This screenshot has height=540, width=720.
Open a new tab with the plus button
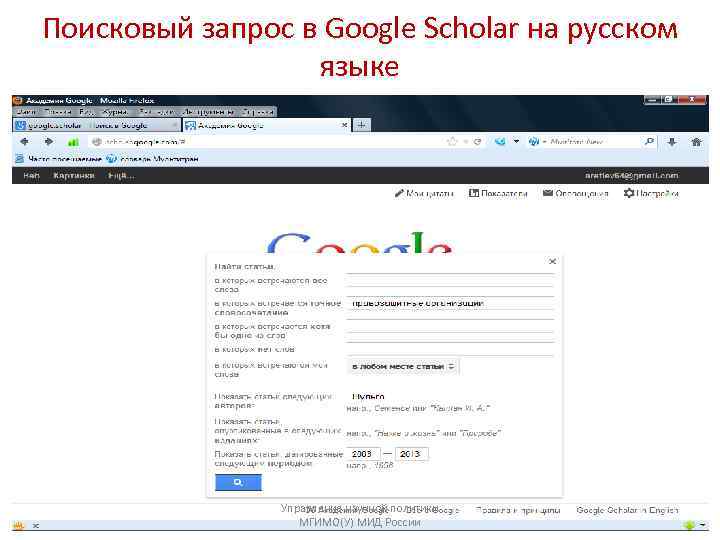tap(362, 125)
